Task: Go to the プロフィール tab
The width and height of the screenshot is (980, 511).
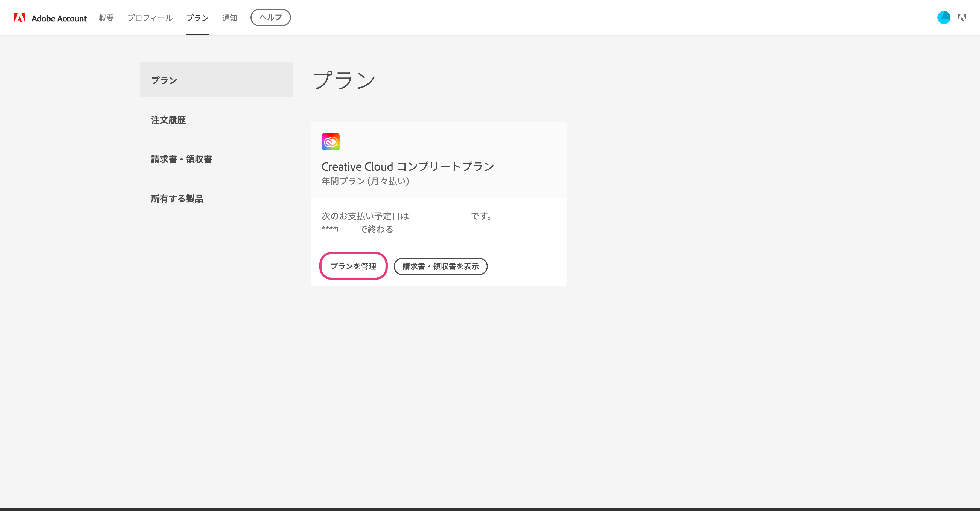Action: click(150, 18)
